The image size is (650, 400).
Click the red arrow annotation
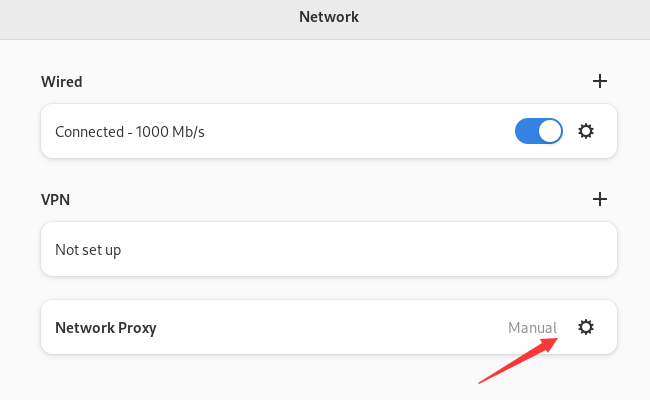518,361
